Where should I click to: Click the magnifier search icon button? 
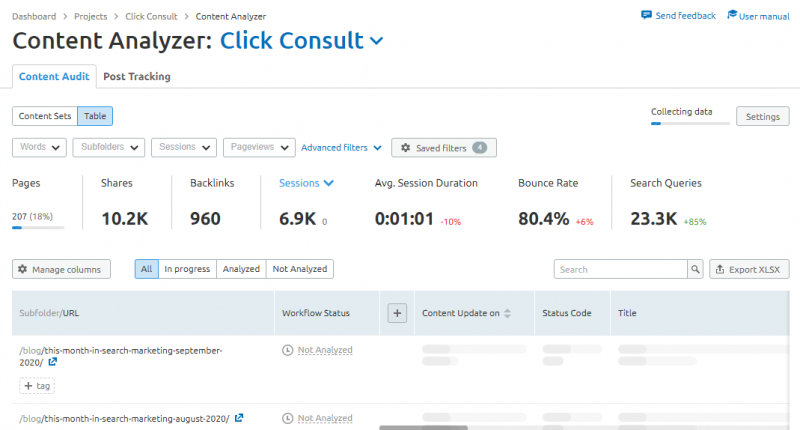pos(695,269)
